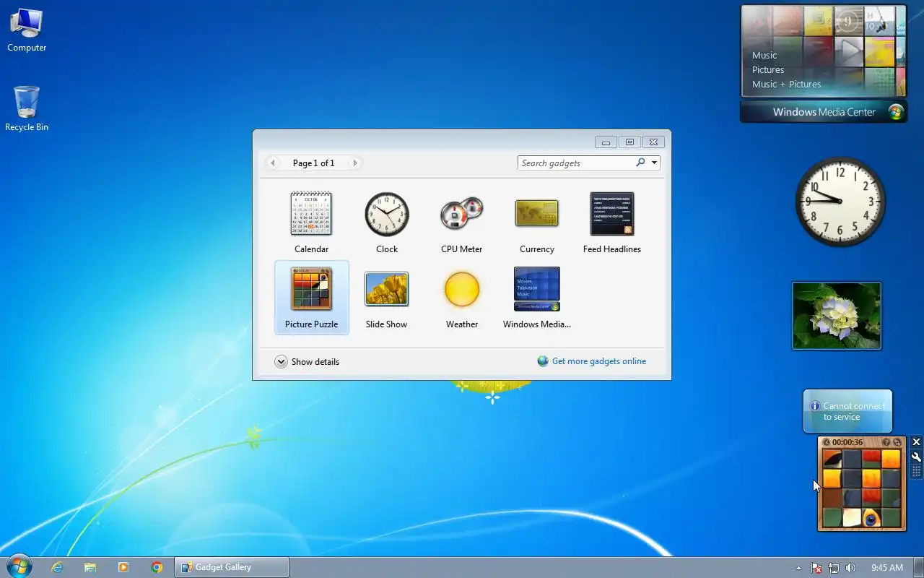
Task: Click the 'Cannot connect to service' weather gadget
Action: (x=847, y=411)
